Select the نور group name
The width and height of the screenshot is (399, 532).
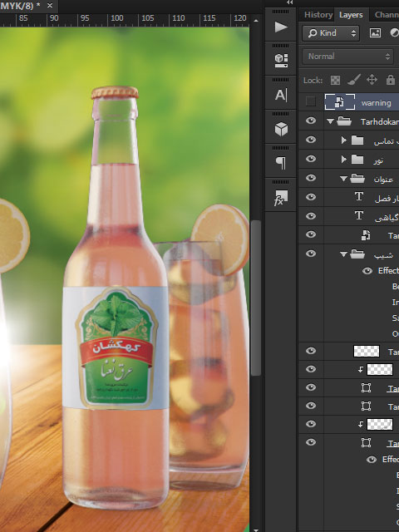378,160
